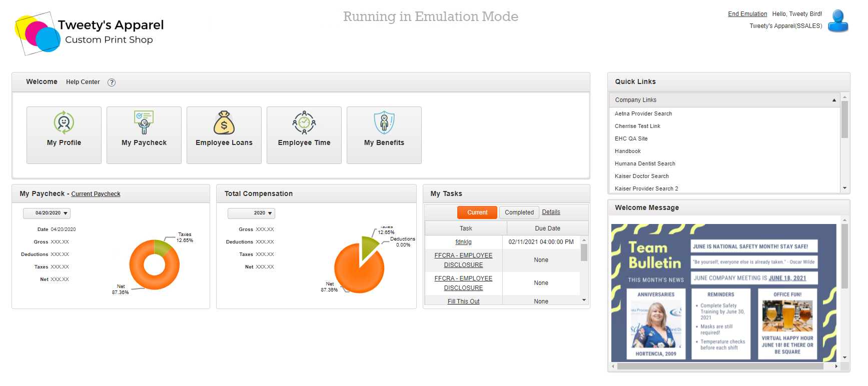Click the Help Center question mark icon
Viewport: 868px width, 386px height.
[x=112, y=82]
